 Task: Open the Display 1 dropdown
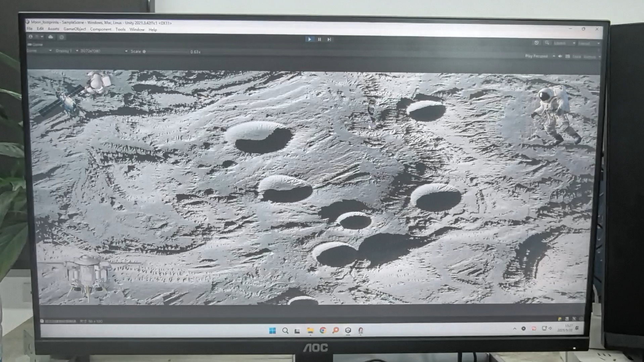(66, 51)
